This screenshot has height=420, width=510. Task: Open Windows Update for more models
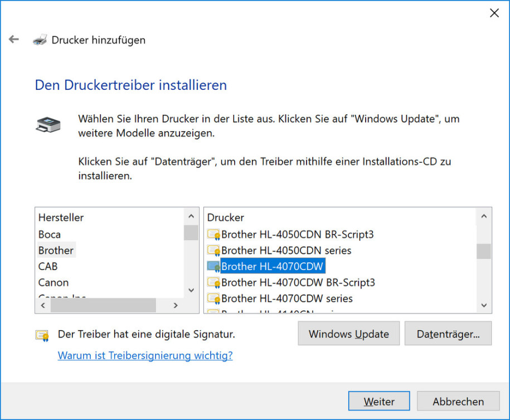349,334
